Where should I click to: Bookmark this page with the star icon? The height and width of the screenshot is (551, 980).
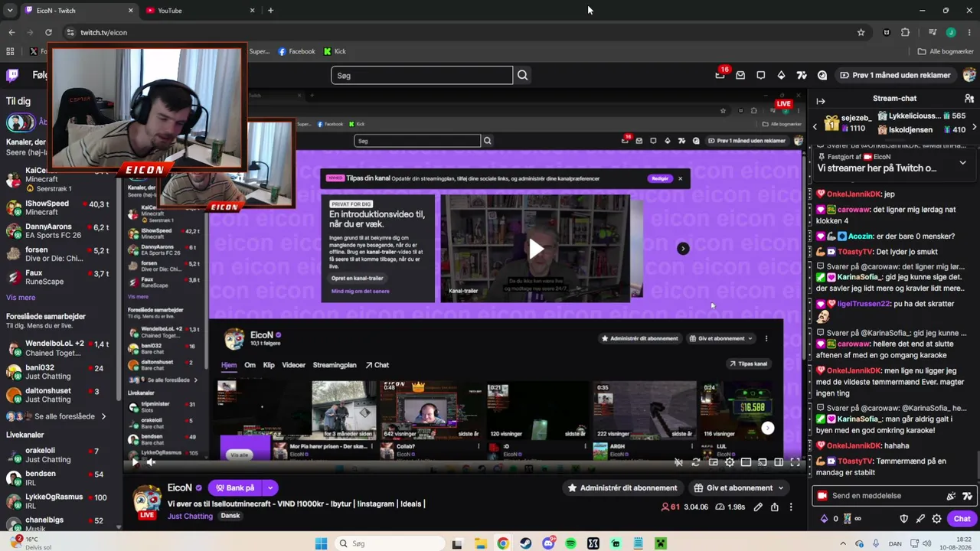861,32
